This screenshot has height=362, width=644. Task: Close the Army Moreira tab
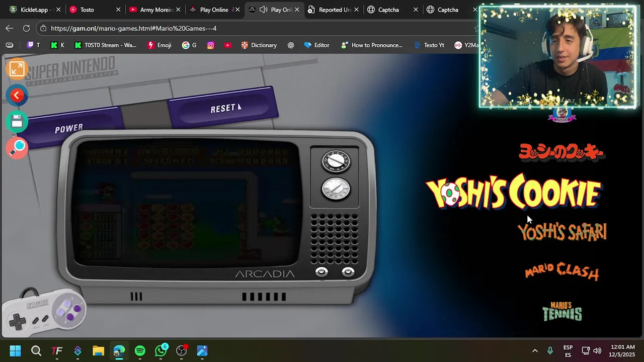click(178, 10)
